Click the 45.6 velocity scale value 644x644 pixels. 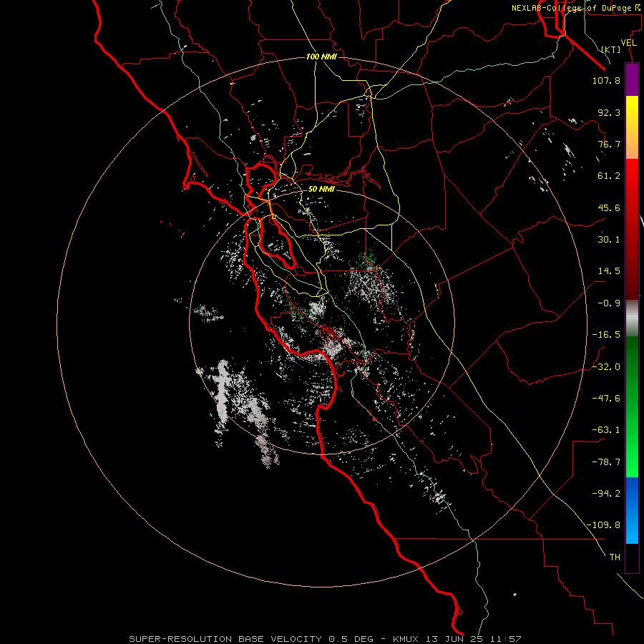[x=609, y=208]
